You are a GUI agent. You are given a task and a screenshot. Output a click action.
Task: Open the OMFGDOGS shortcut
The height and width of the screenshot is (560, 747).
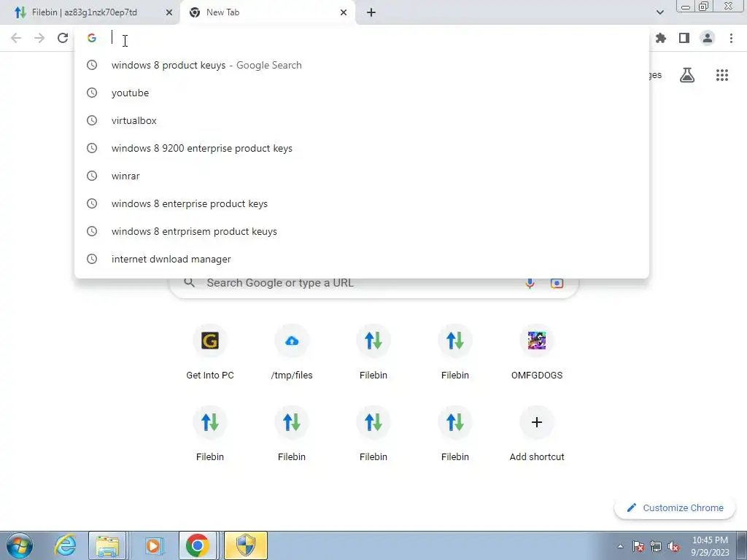click(537, 352)
